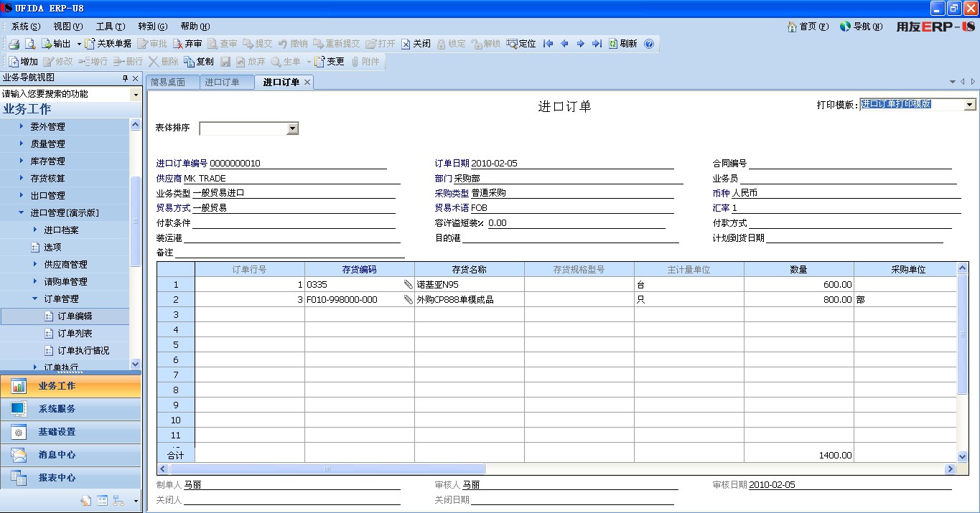Click the 消息中心 panel button
This screenshot has height=513, width=980.
click(x=70, y=455)
